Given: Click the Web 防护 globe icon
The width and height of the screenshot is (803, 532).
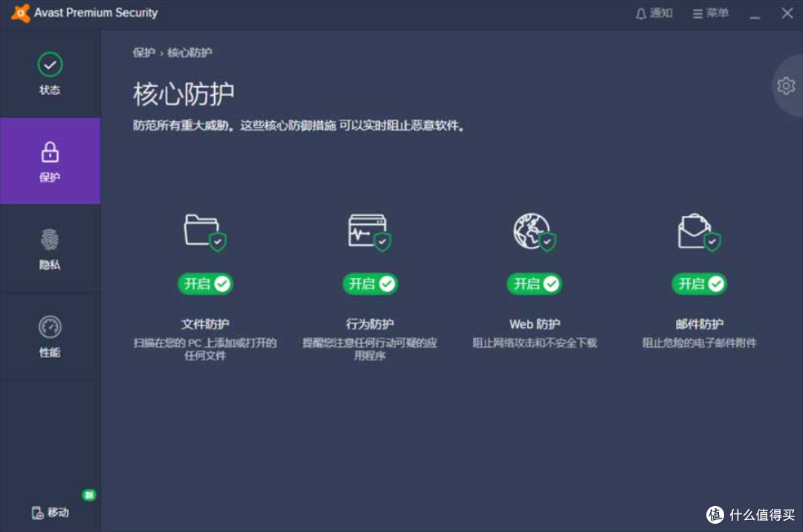Looking at the screenshot, I should 535,233.
